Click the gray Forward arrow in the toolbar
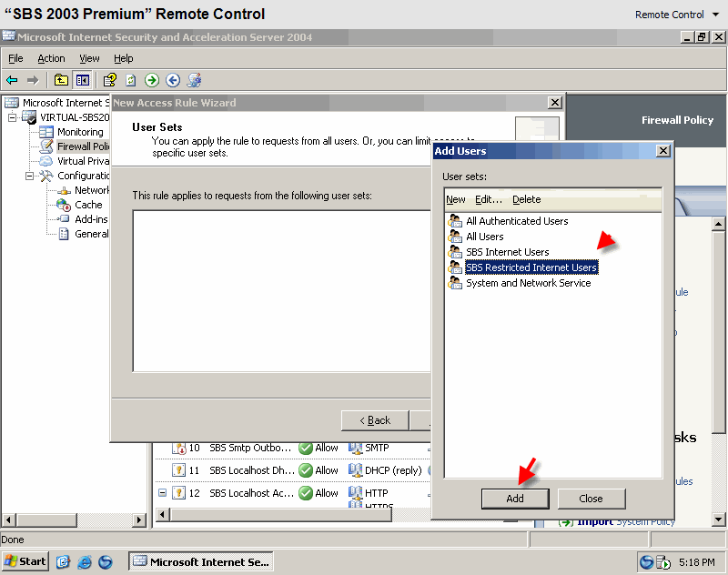The image size is (728, 575). coord(33,80)
